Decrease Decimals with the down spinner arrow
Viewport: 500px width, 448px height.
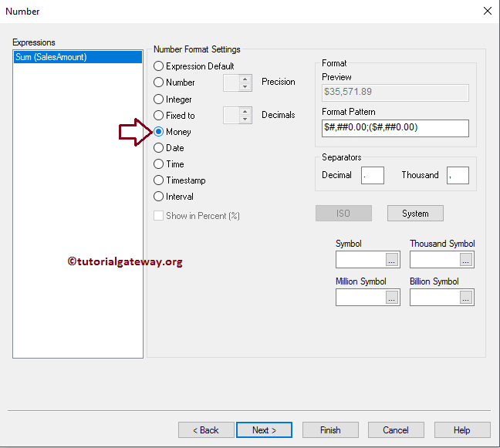pos(245,120)
